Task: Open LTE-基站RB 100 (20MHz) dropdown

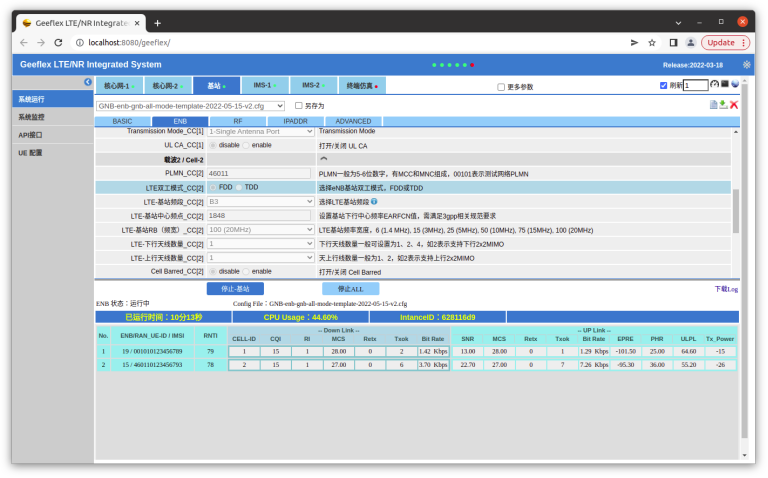Action: 261,230
